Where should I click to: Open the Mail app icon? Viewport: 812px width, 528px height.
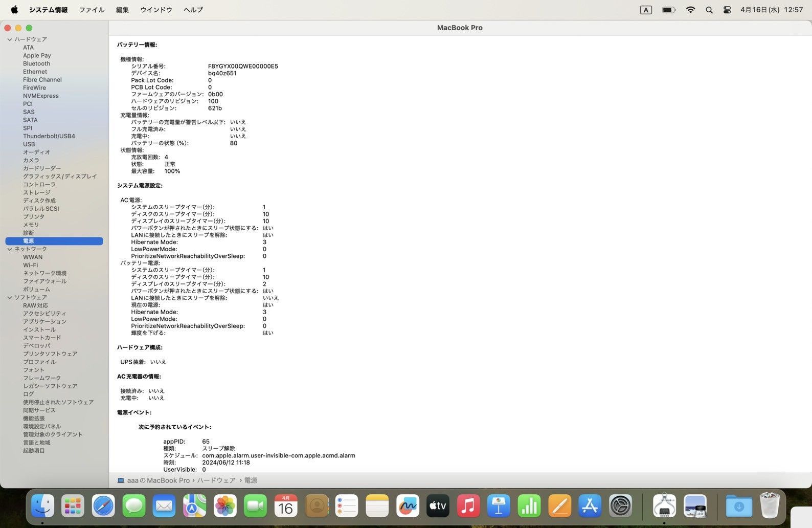pos(164,506)
